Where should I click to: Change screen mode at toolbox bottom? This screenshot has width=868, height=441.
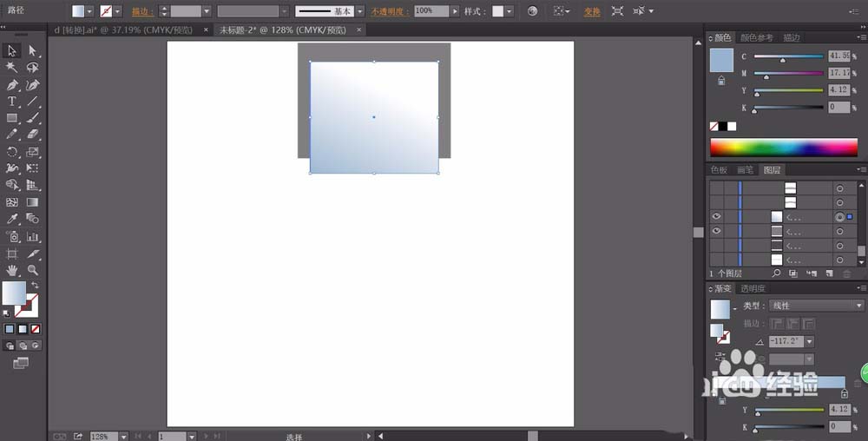coord(21,363)
